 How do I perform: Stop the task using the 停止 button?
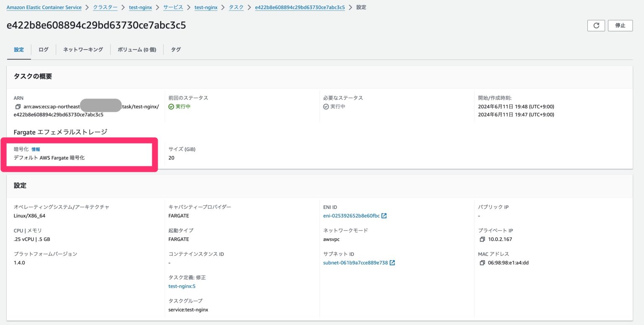pyautogui.click(x=620, y=25)
